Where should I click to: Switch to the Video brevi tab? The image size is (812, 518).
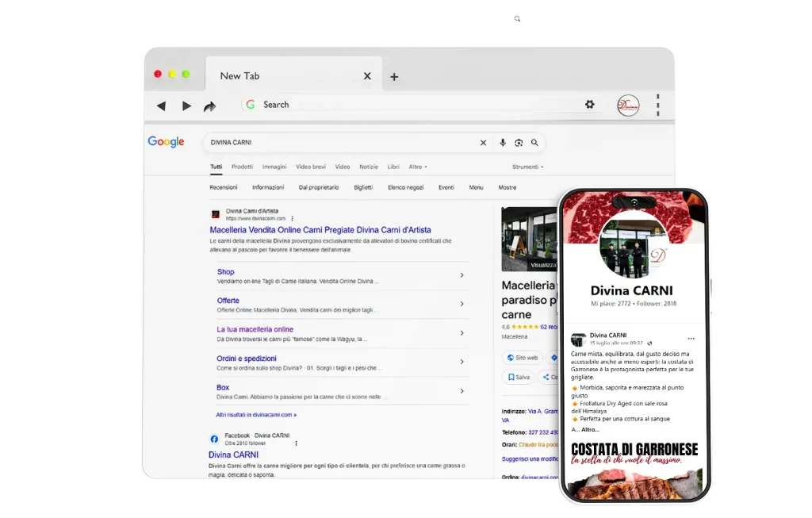pyautogui.click(x=311, y=167)
